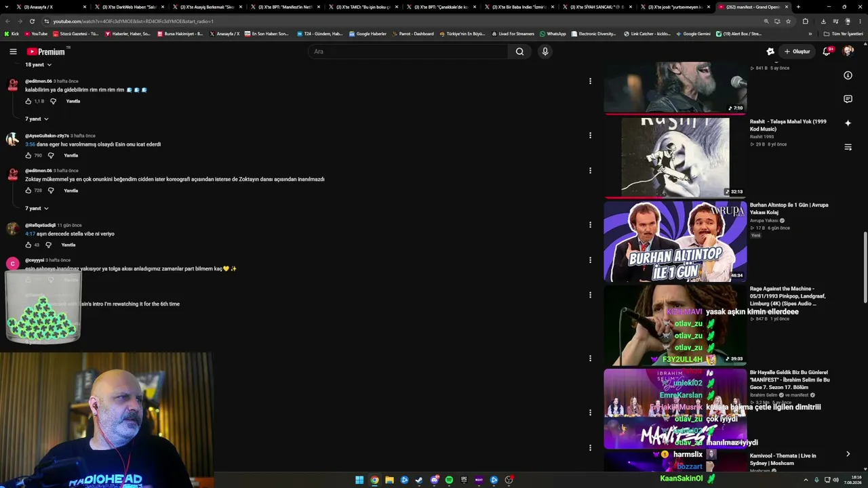Image resolution: width=868 pixels, height=488 pixels.
Task: Switch to the "Anasayfa / X" browser tab
Action: tap(51, 7)
